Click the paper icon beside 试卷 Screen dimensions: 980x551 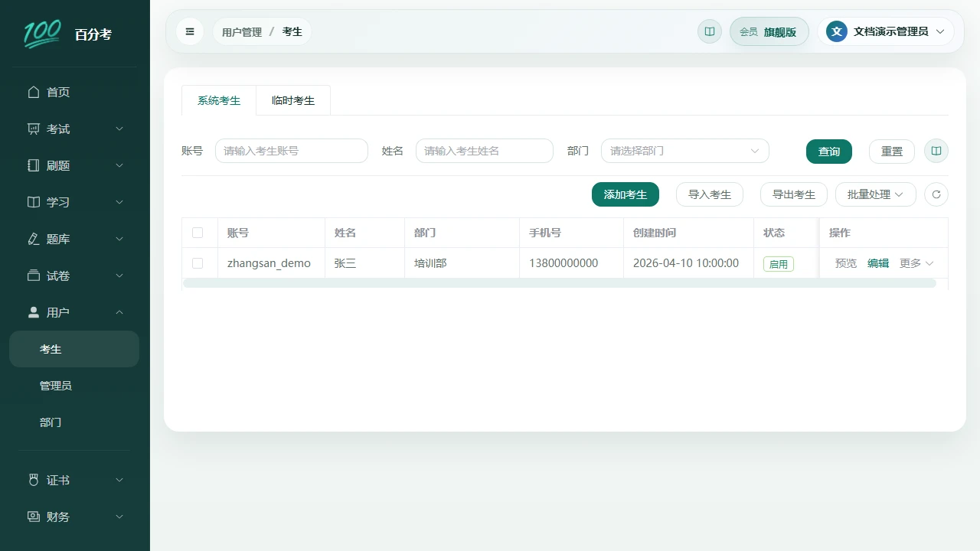[33, 275]
